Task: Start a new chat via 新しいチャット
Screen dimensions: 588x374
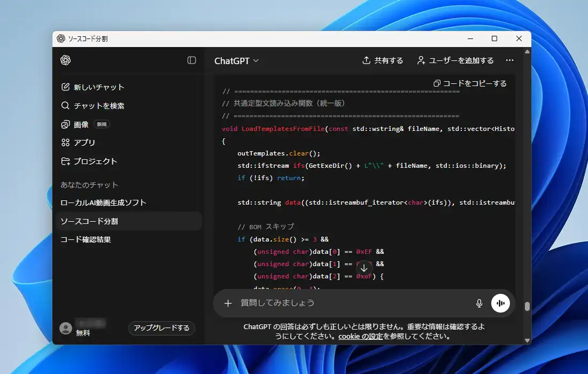Action: [99, 87]
